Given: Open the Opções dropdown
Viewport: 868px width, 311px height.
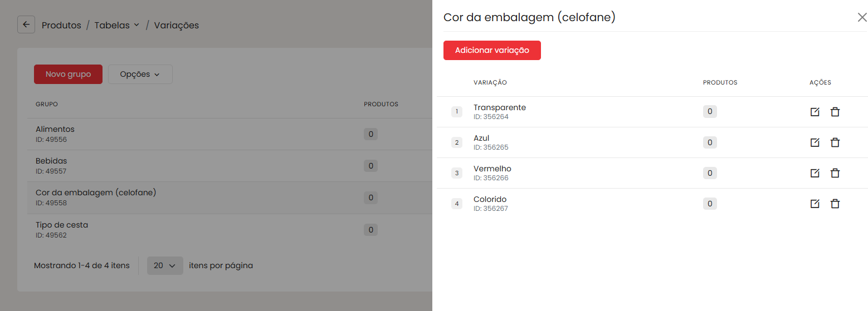Looking at the screenshot, I should [140, 75].
